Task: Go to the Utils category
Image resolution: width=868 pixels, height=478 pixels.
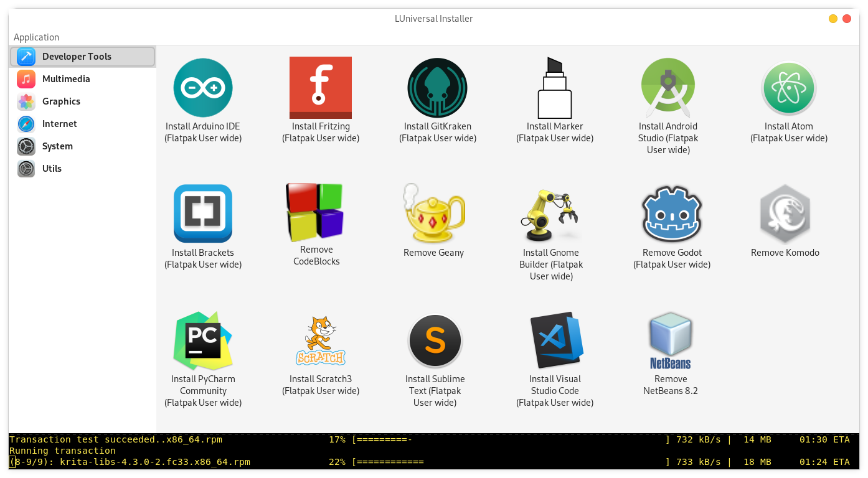Action: (x=82, y=169)
